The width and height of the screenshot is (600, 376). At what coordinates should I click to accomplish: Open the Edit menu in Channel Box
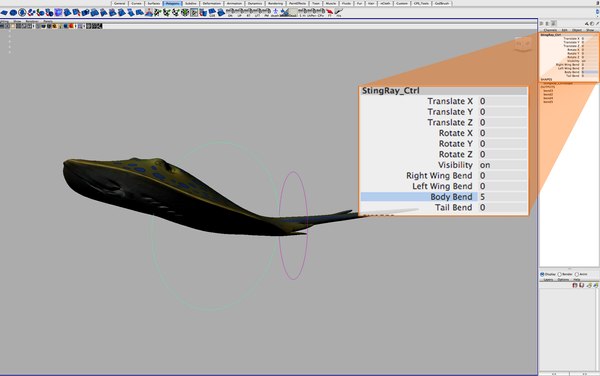click(564, 30)
